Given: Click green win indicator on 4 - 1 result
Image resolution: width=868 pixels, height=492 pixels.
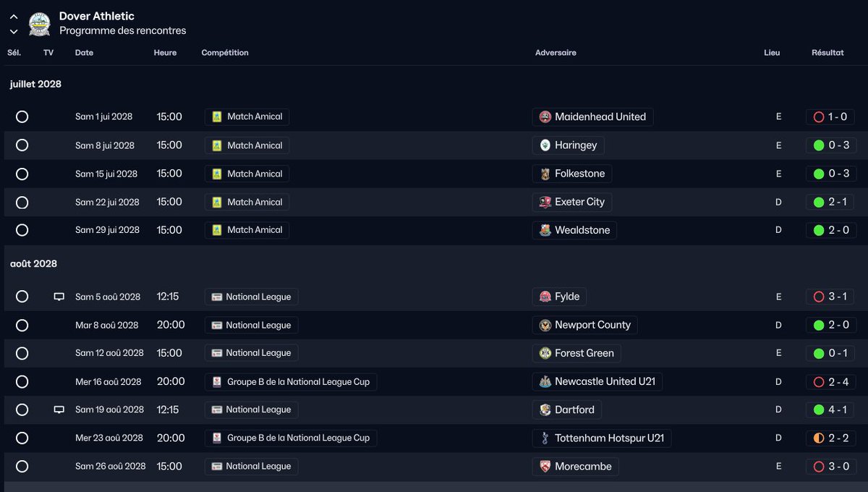Looking at the screenshot, I should [819, 410].
